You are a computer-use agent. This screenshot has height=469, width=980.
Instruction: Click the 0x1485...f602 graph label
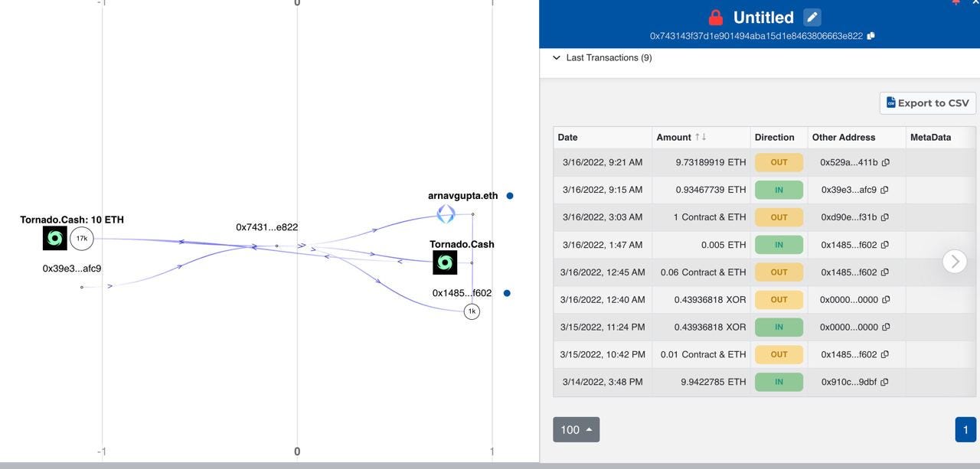[x=462, y=293]
